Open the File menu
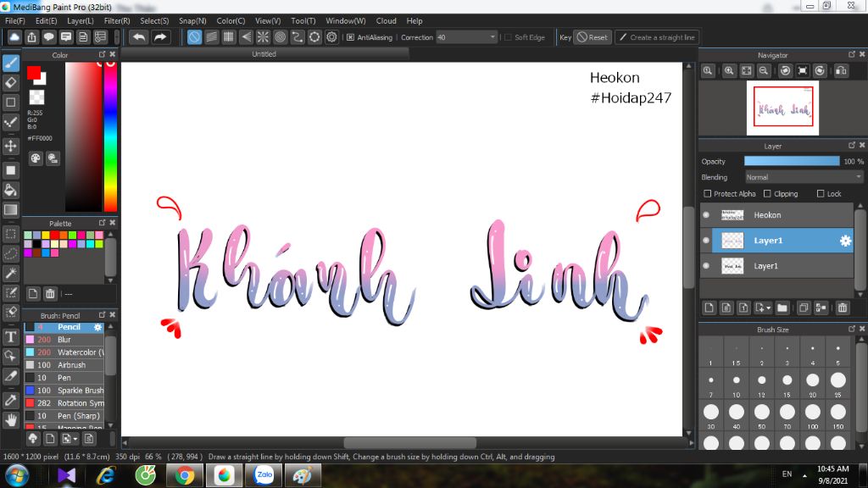868x488 pixels. pyautogui.click(x=15, y=21)
